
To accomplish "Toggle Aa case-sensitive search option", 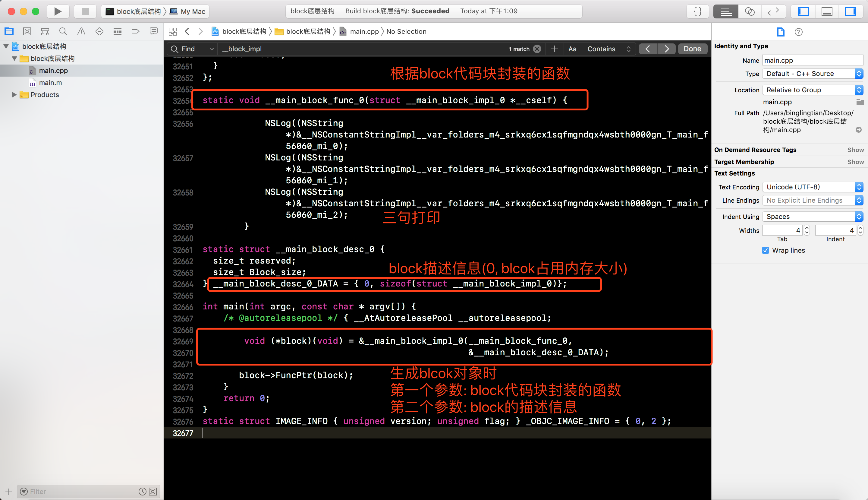I will (x=572, y=49).
